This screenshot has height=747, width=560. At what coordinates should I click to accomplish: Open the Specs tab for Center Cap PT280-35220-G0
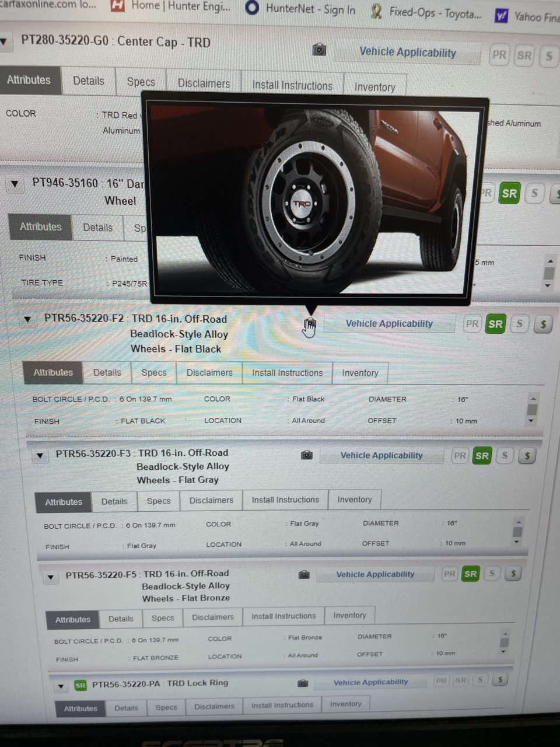141,82
